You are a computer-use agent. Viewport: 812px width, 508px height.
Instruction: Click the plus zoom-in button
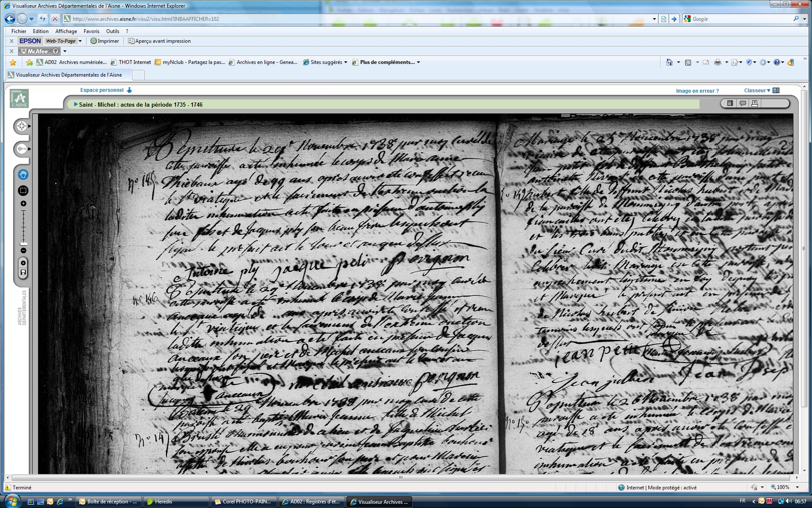[x=23, y=204]
